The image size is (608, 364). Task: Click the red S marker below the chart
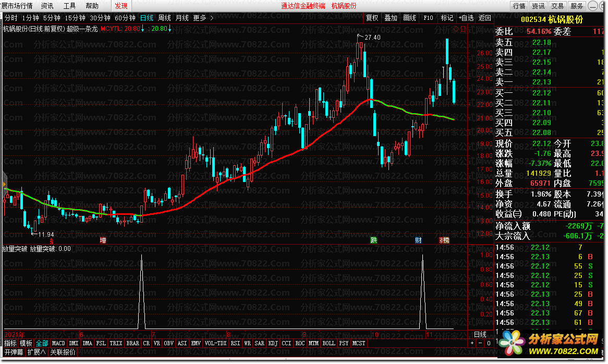click(x=52, y=241)
